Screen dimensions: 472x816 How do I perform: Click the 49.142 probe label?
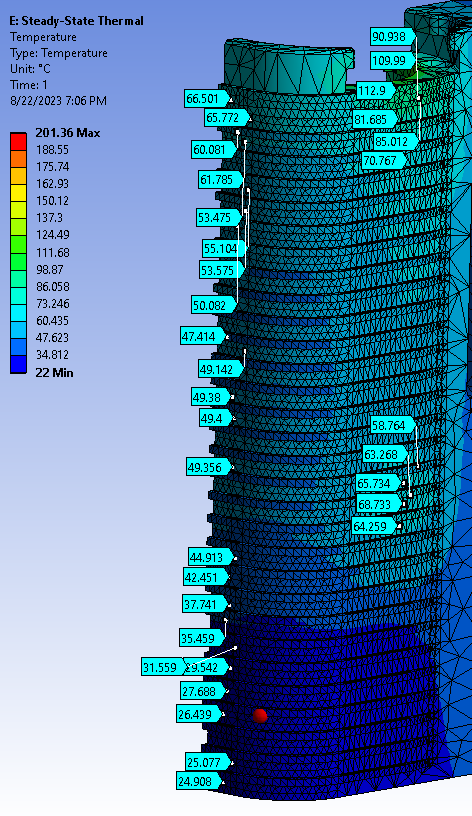point(221,369)
